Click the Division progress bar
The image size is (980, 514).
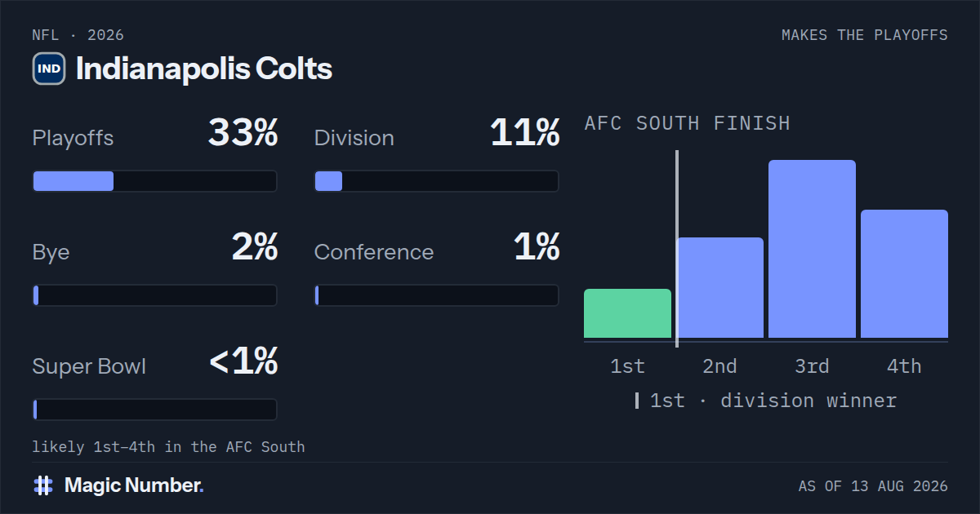tap(437, 181)
